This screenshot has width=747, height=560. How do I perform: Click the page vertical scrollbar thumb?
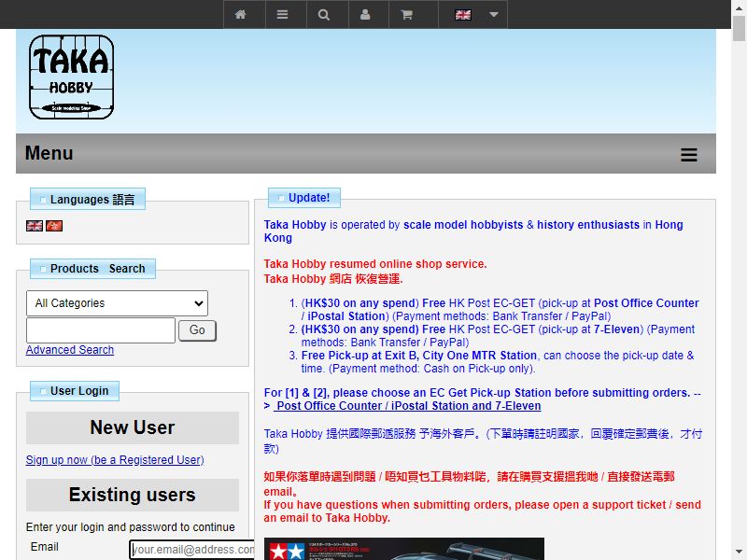(739, 29)
